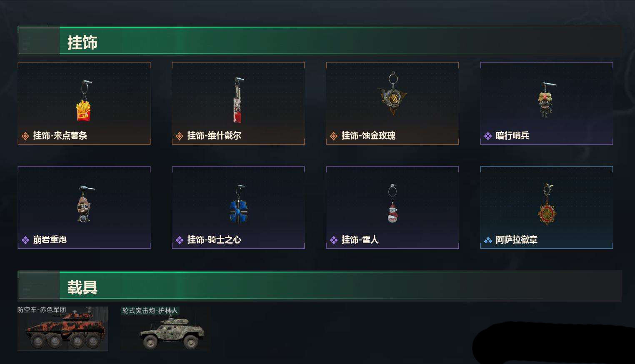Click the purple rarity diamond beside 暗行哨兵
Screen dimensions: 635x364
[488, 136]
